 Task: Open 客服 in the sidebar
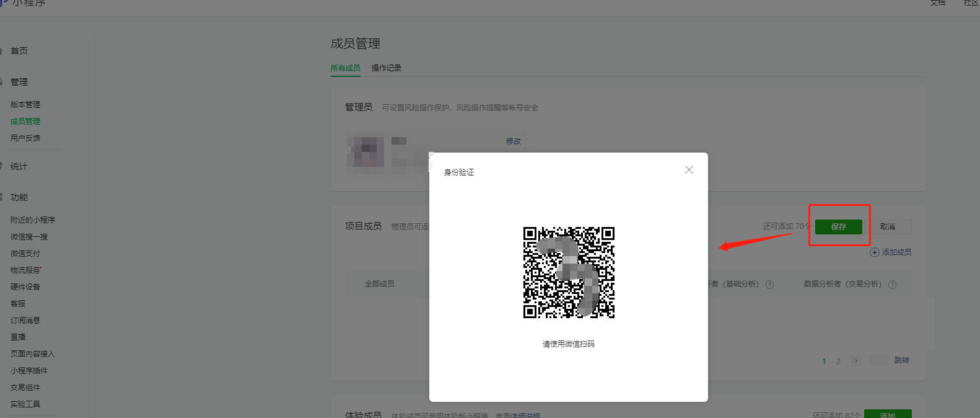click(18, 303)
